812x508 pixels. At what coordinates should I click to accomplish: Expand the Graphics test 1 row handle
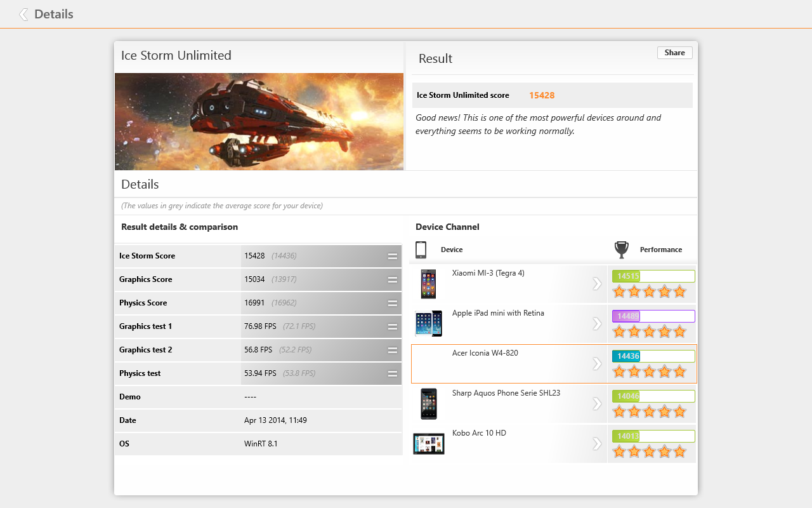[393, 326]
